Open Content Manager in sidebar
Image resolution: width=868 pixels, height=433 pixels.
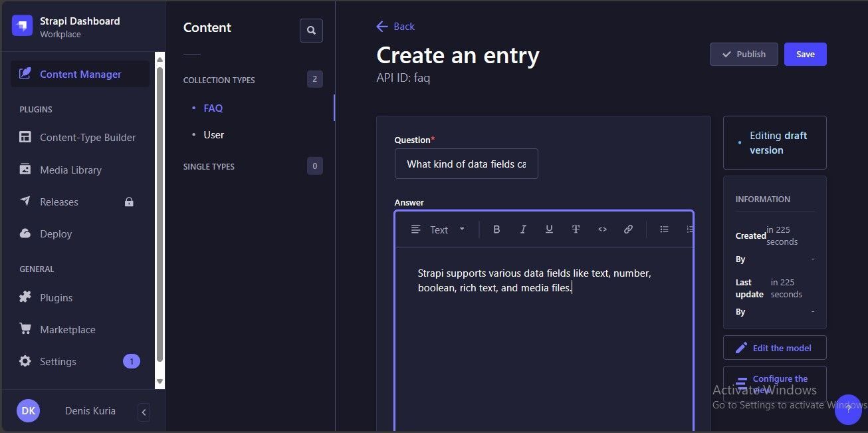pos(80,74)
